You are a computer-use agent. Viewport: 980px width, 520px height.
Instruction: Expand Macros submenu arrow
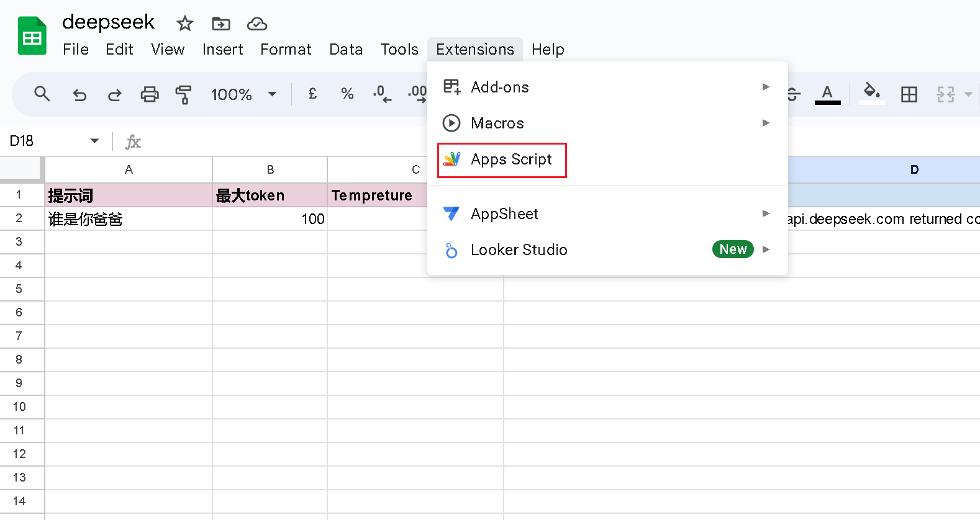766,123
